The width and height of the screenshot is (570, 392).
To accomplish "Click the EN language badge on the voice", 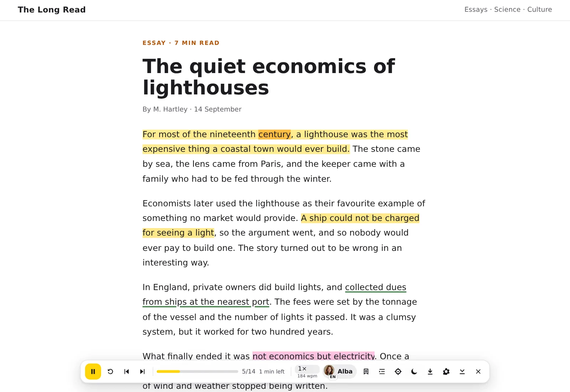I will tap(333, 377).
